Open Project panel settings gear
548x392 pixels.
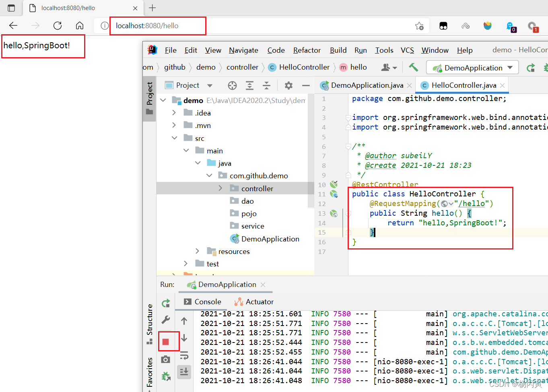pos(288,85)
